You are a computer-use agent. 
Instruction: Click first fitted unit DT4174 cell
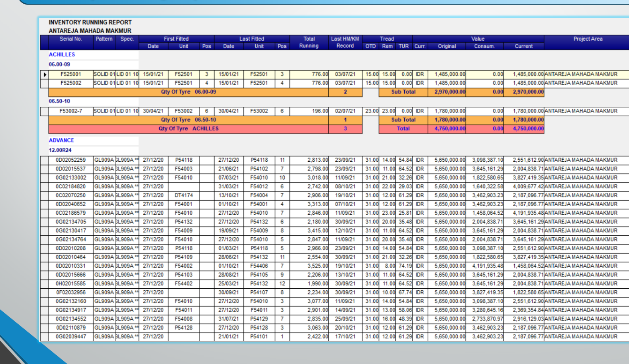pos(184,195)
